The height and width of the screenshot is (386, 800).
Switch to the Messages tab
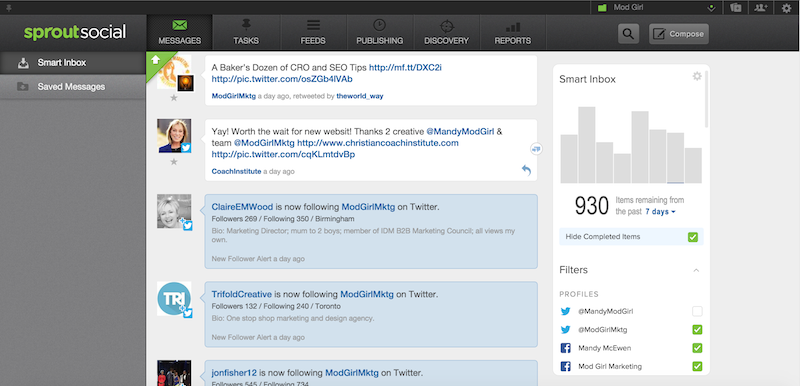(180, 33)
